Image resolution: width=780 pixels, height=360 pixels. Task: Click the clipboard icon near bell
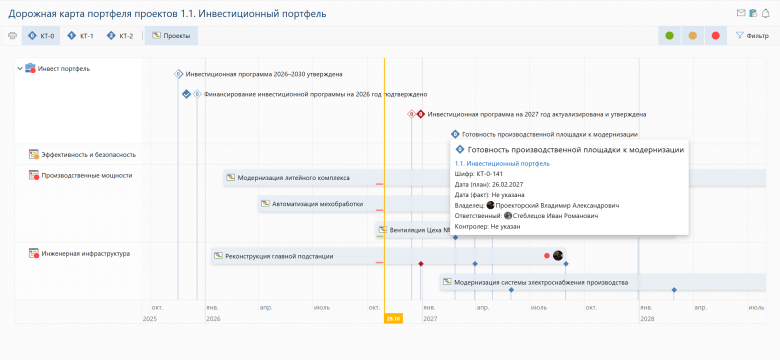click(754, 13)
